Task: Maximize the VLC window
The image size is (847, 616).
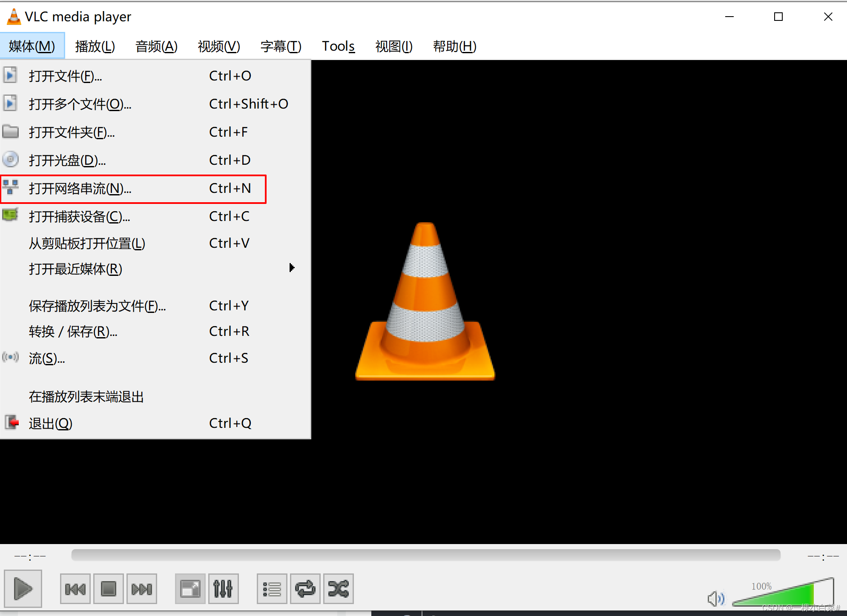Action: [x=778, y=17]
